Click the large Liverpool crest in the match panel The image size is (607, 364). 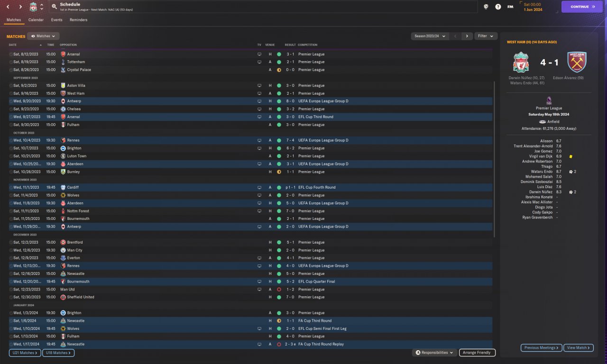click(x=521, y=62)
